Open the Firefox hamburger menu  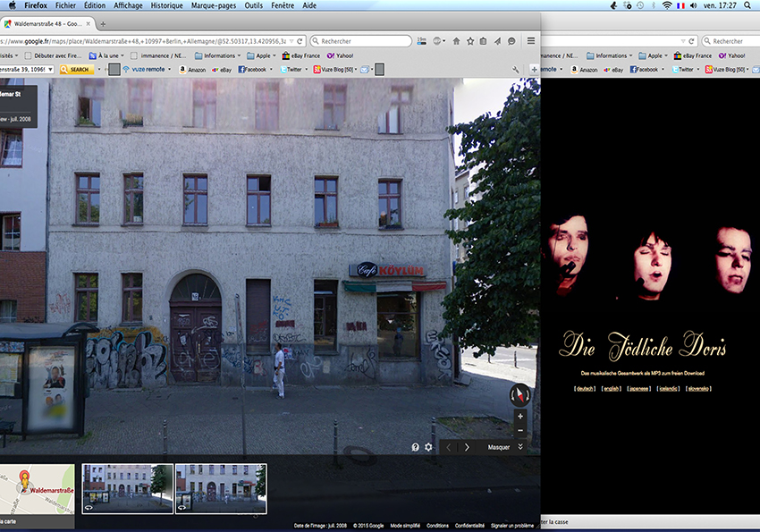coord(531,41)
